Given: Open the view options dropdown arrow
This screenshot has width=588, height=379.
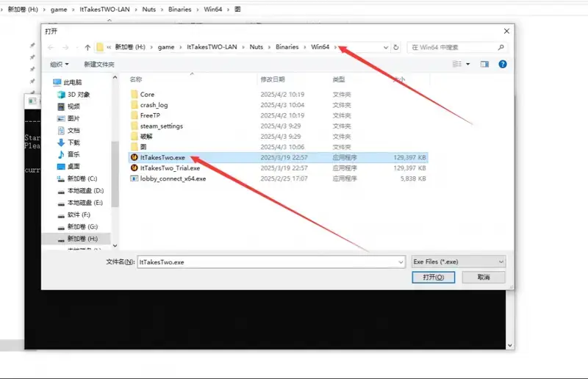Looking at the screenshot, I should pos(468,64).
